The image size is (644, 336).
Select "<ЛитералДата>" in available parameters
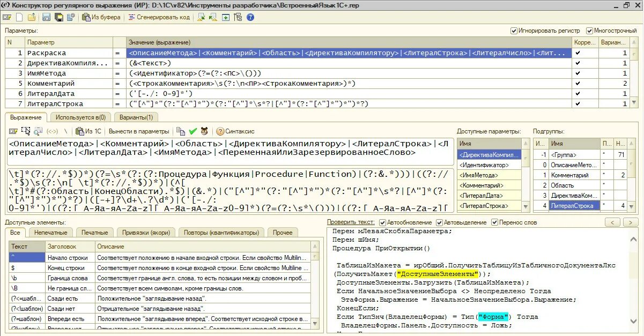click(489, 196)
